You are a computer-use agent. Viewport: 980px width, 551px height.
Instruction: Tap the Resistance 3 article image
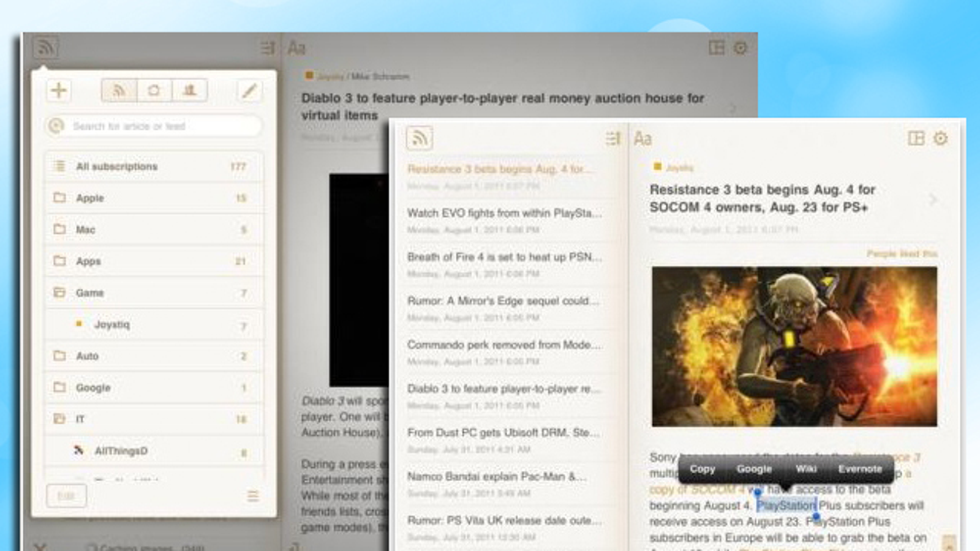point(794,347)
